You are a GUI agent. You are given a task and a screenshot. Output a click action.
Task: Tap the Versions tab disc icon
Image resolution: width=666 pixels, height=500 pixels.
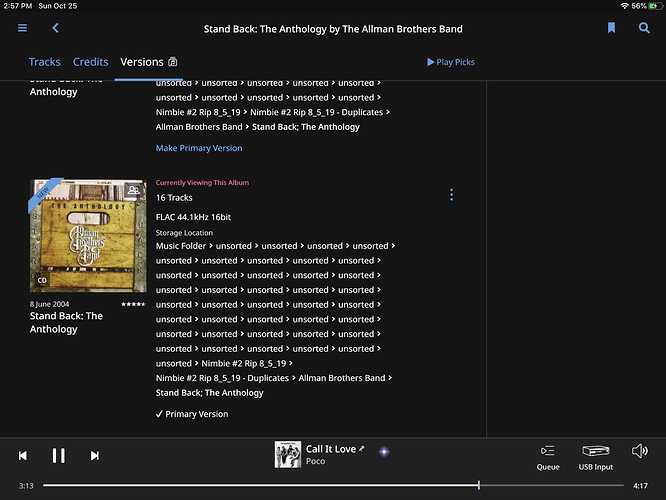coord(172,62)
